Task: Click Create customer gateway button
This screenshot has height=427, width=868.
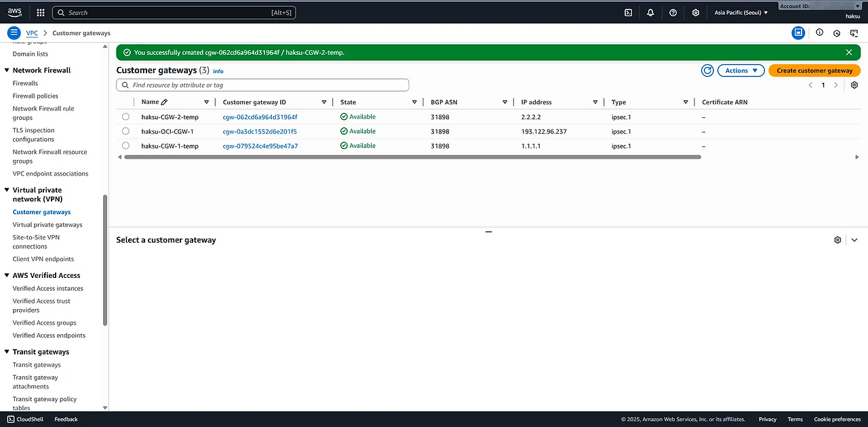Action: 814,70
